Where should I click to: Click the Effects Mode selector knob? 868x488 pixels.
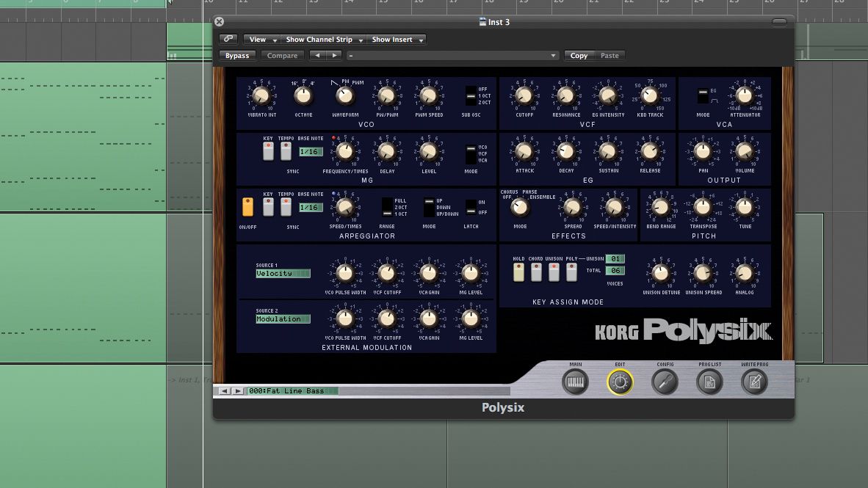[x=519, y=208]
